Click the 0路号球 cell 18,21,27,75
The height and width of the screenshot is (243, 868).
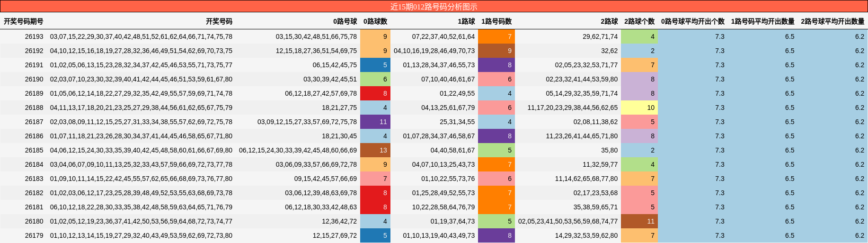point(339,108)
